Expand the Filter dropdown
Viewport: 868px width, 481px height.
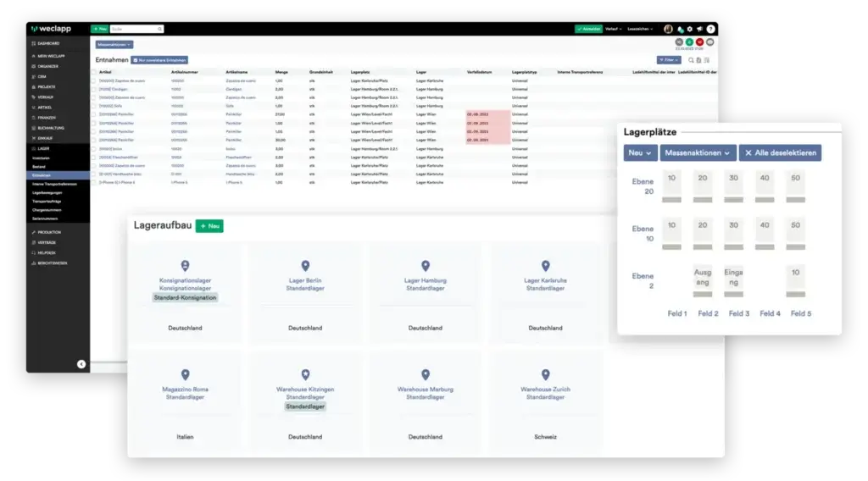[669, 60]
